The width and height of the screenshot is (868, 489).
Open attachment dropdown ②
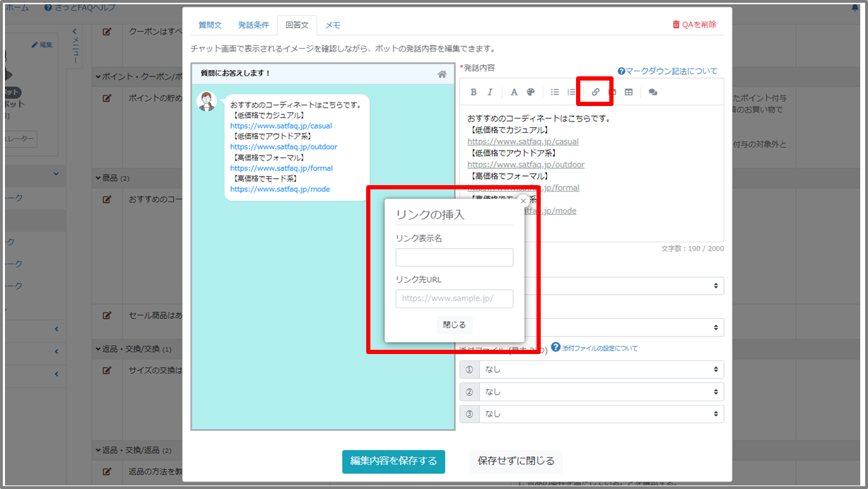(x=601, y=391)
